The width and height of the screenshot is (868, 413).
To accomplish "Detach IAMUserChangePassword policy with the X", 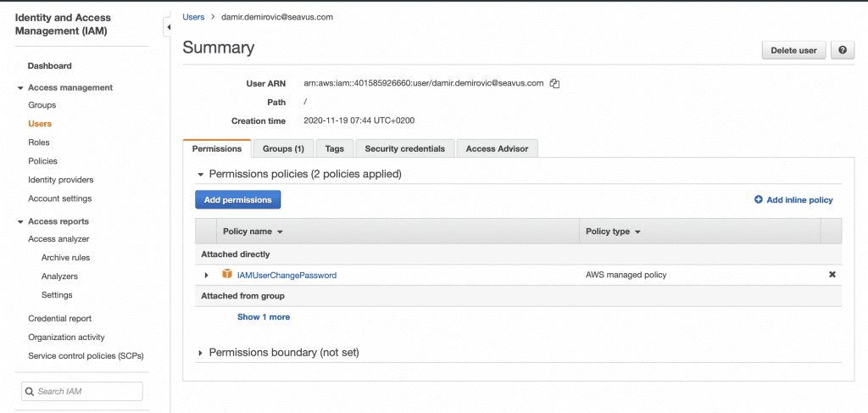I will [x=832, y=275].
